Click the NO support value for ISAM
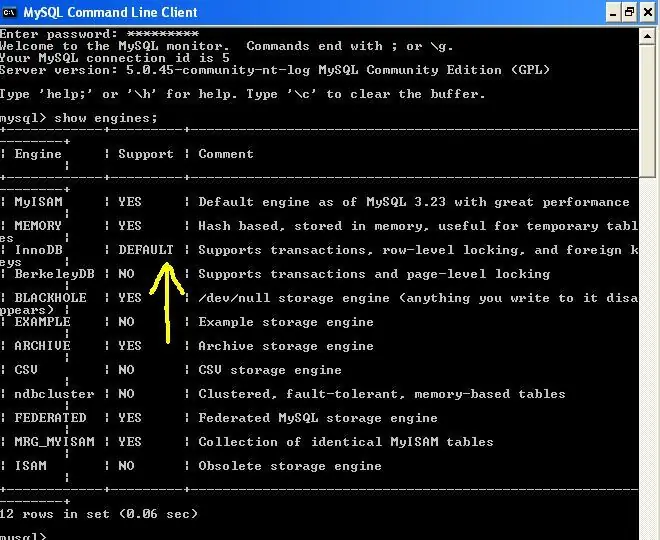The height and width of the screenshot is (540, 660). pos(126,466)
